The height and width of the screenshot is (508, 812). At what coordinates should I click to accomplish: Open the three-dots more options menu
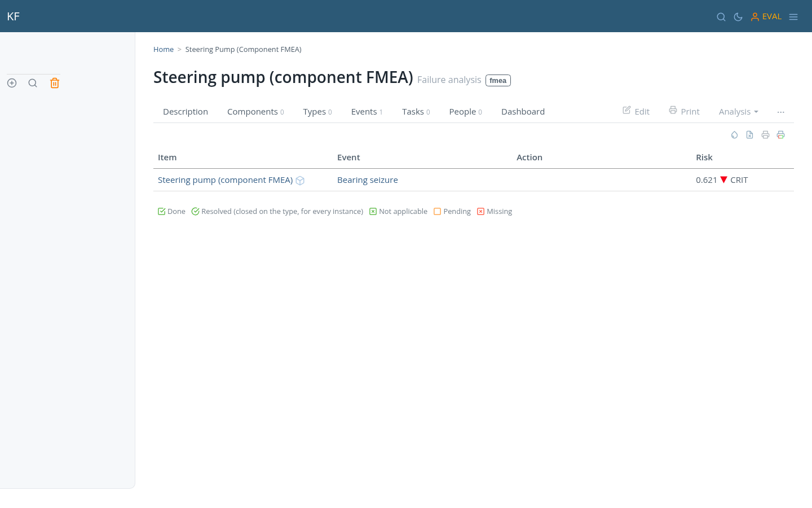coord(781,112)
